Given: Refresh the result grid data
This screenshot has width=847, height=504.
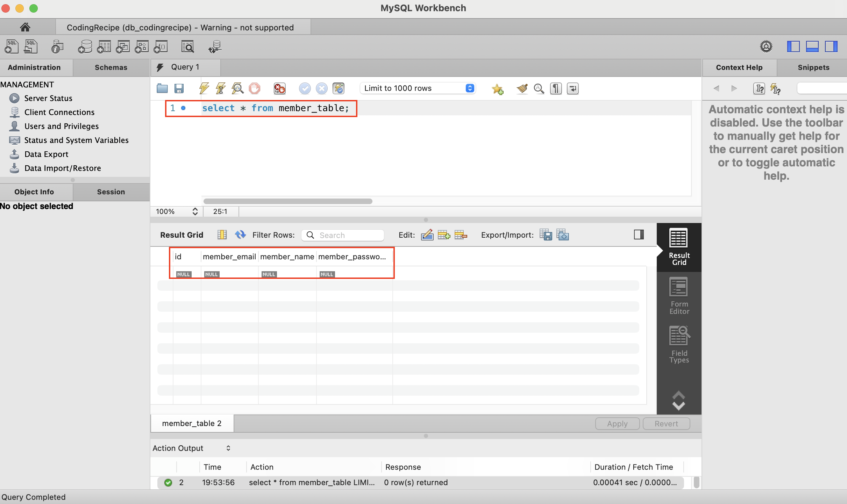Looking at the screenshot, I should (x=240, y=235).
